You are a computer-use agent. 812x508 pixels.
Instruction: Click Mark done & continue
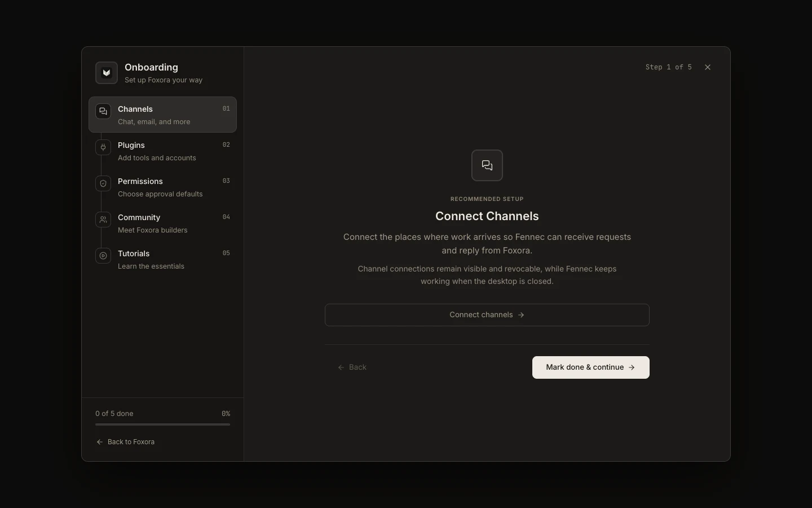click(x=591, y=367)
